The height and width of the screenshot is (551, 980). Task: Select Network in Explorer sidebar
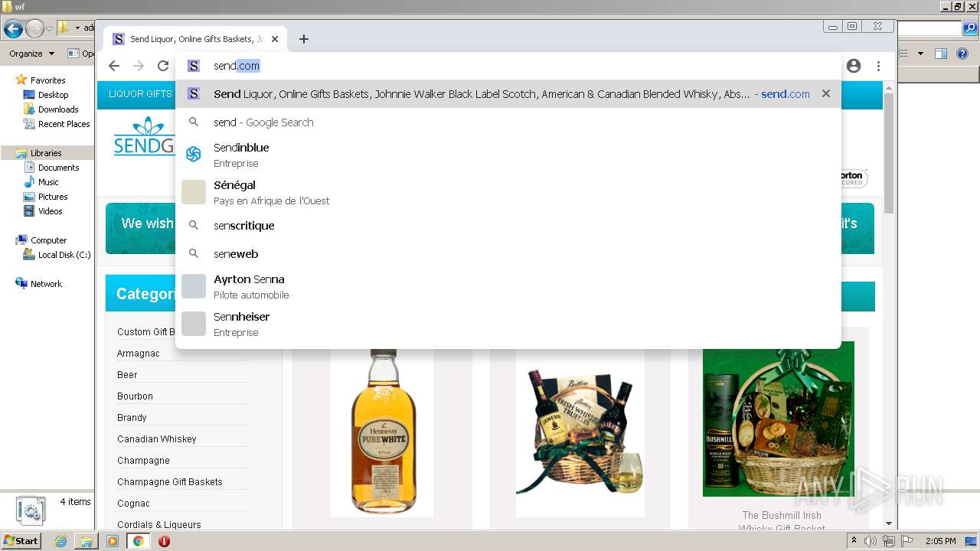(46, 284)
